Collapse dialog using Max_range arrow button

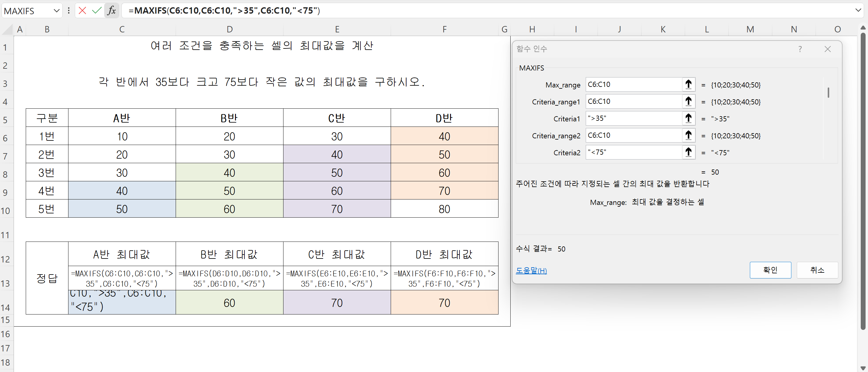tap(688, 84)
